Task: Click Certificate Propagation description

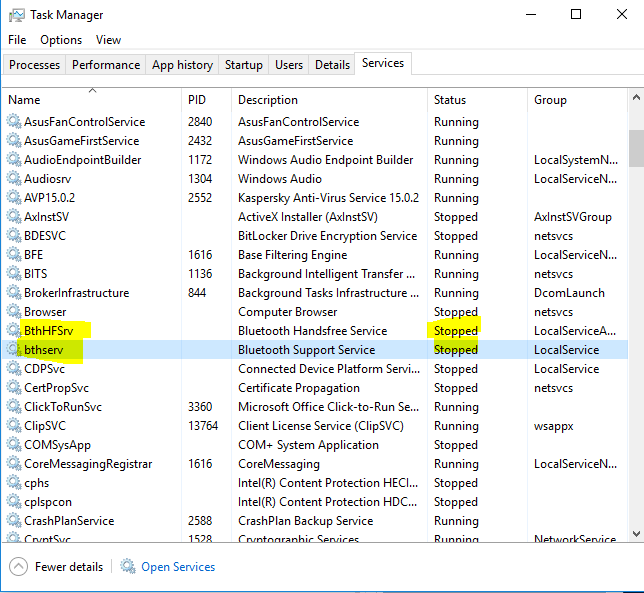Action: [x=299, y=388]
